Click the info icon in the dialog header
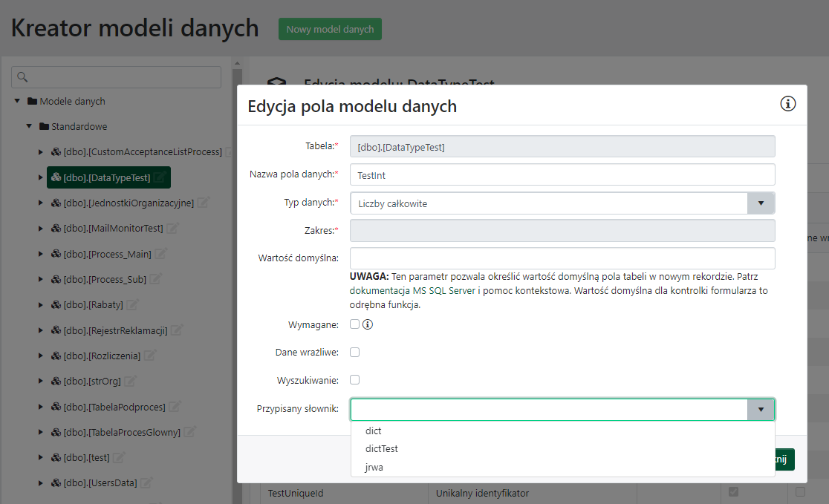The height and width of the screenshot is (504, 829). (x=787, y=104)
